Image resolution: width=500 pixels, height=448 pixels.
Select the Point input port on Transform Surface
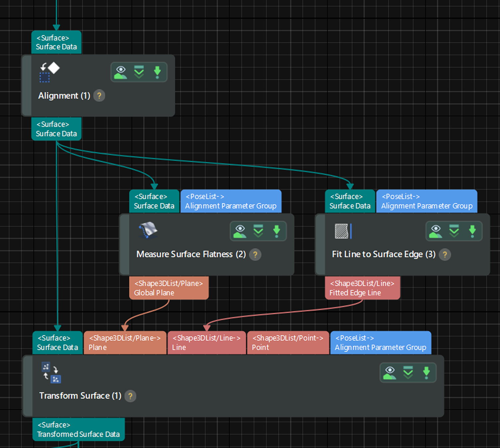(x=288, y=343)
